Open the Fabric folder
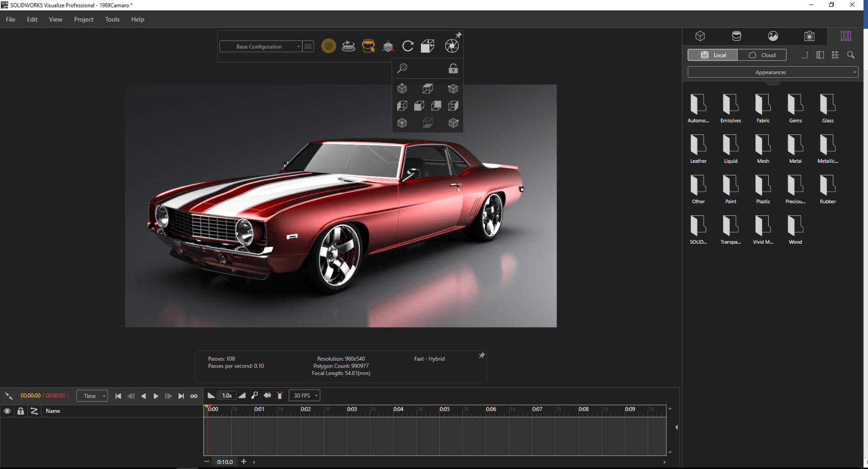This screenshot has width=868, height=469. tap(763, 108)
